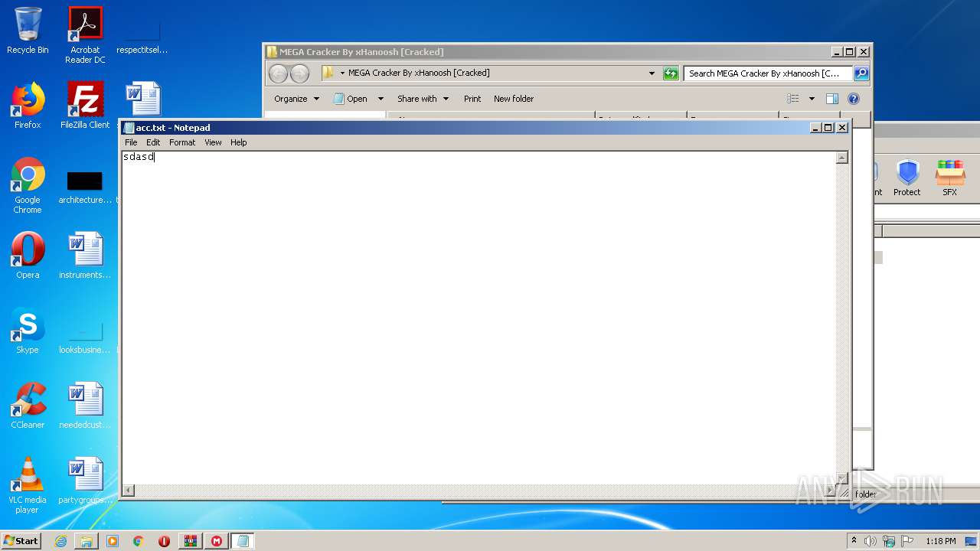Image resolution: width=980 pixels, height=551 pixels.
Task: Select the Skype desktop shortcut
Action: 28,331
